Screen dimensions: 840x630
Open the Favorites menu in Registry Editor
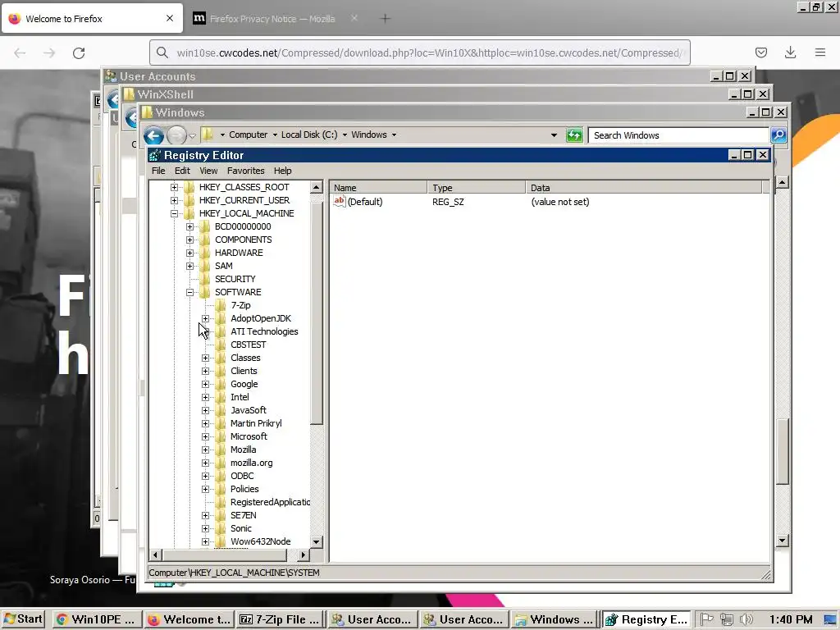click(245, 171)
